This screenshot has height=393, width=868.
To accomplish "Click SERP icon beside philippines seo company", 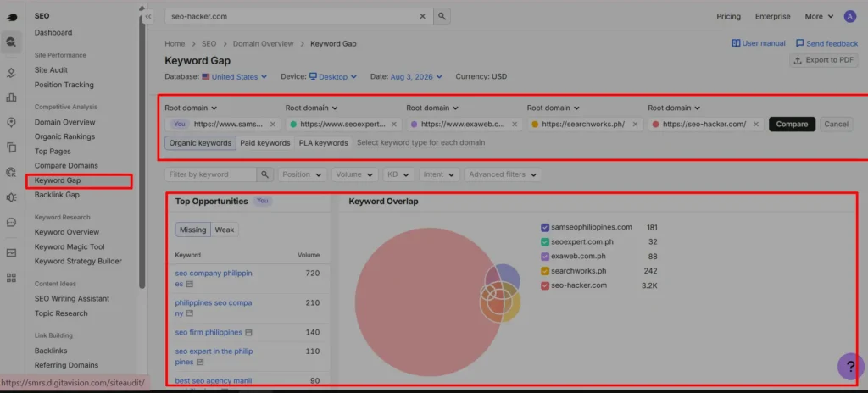I will click(x=189, y=313).
